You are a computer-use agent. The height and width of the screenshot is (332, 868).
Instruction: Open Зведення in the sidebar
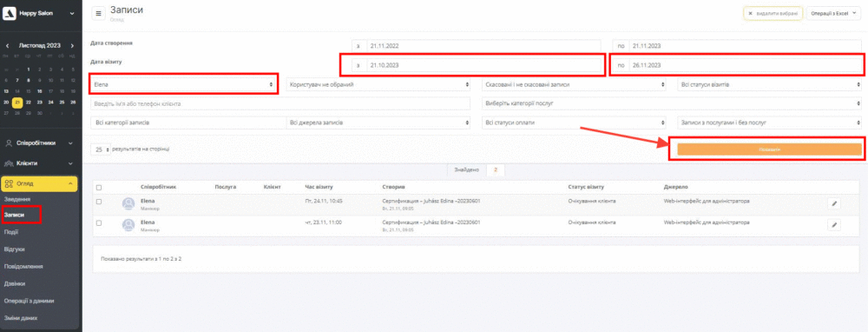click(17, 199)
